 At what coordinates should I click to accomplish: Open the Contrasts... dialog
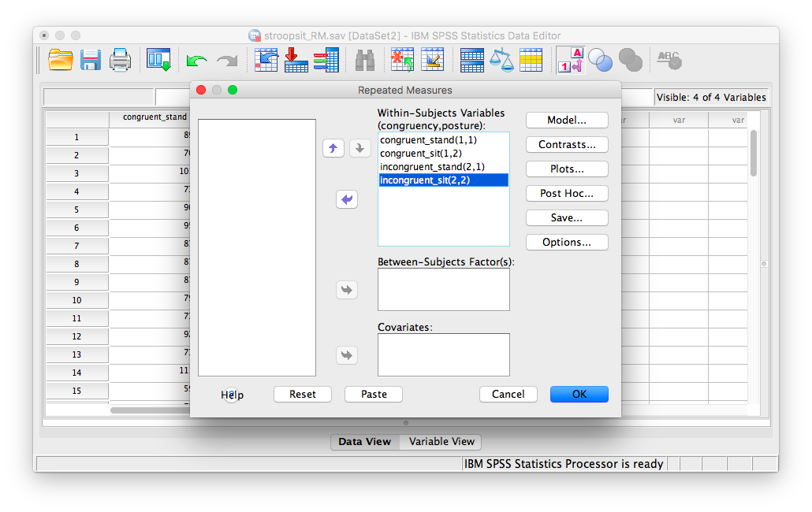coord(567,144)
